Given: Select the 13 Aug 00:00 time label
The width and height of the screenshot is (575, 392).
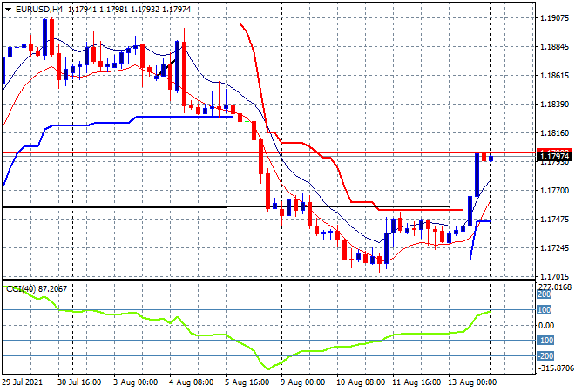Looking at the screenshot, I should (x=472, y=382).
